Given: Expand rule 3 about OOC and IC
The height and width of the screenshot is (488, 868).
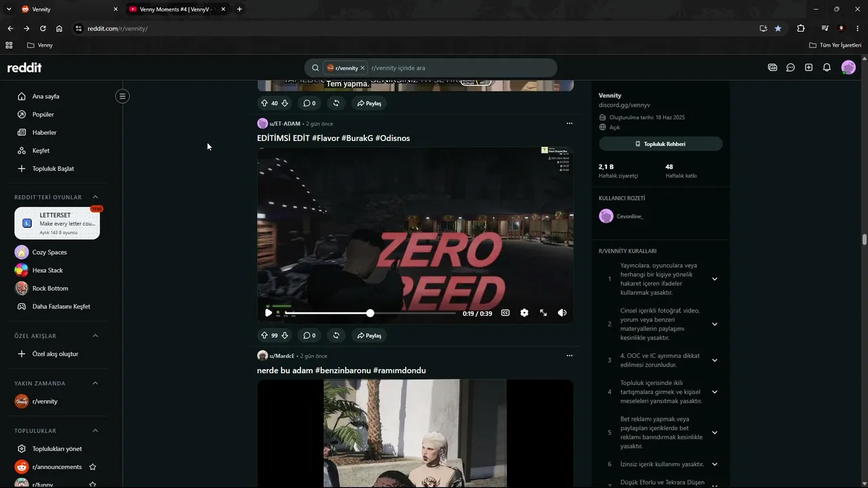Looking at the screenshot, I should pyautogui.click(x=715, y=361).
